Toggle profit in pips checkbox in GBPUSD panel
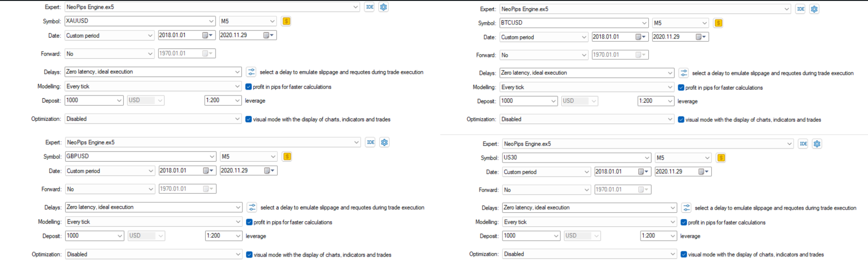 [249, 222]
